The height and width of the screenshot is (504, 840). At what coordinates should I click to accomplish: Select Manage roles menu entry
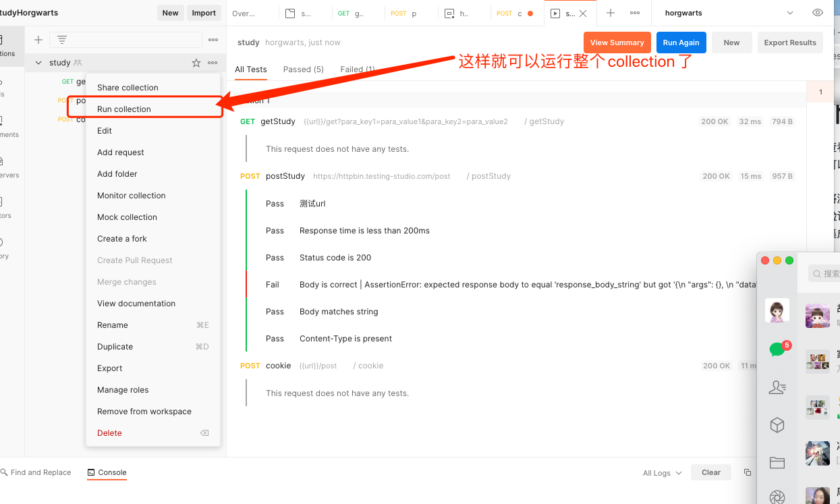tap(123, 390)
